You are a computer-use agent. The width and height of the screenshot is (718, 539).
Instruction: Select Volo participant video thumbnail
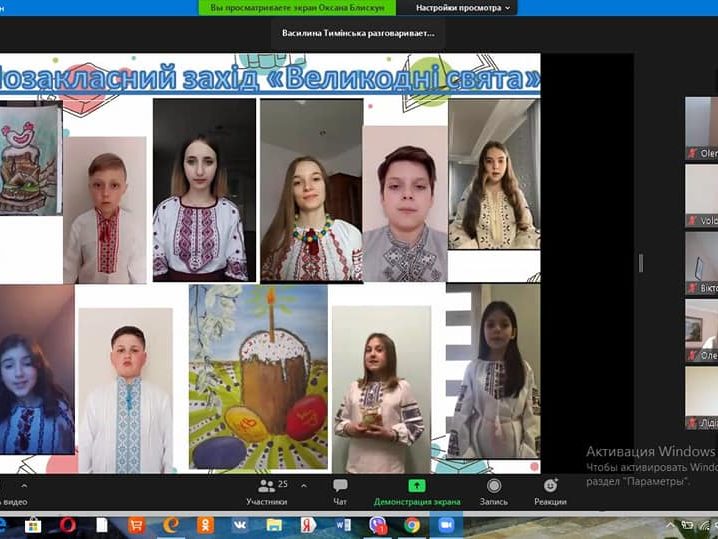(701, 196)
